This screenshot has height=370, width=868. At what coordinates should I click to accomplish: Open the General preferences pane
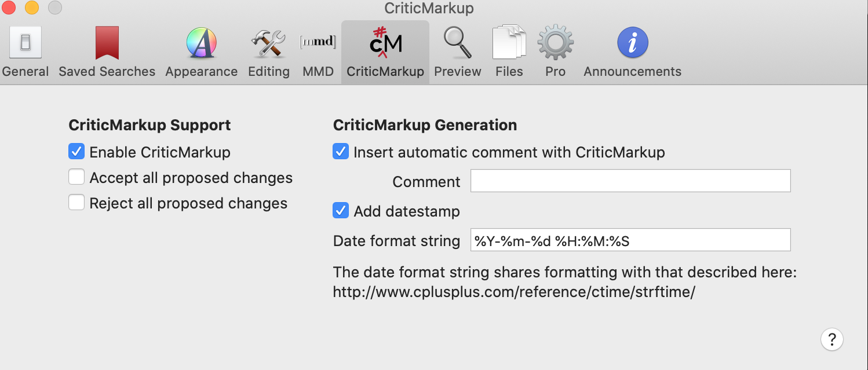pyautogui.click(x=25, y=52)
